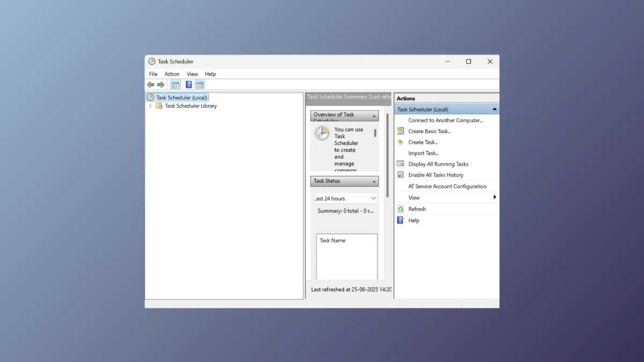
Task: Collapse the Task Scheduler (Local) actions group
Action: click(x=494, y=108)
